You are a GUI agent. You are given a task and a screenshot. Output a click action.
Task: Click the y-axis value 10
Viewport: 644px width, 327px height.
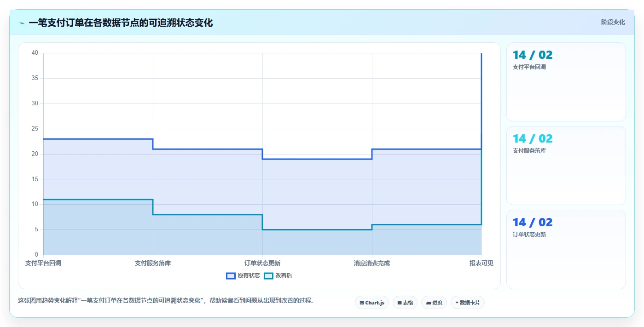(35, 204)
